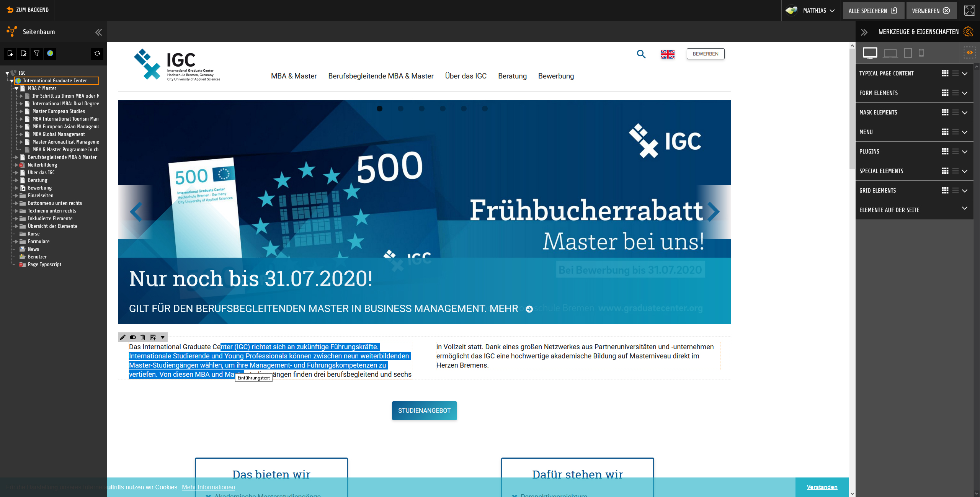This screenshot has width=980, height=497.
Task: Toggle content element enabled switch
Action: 133,337
